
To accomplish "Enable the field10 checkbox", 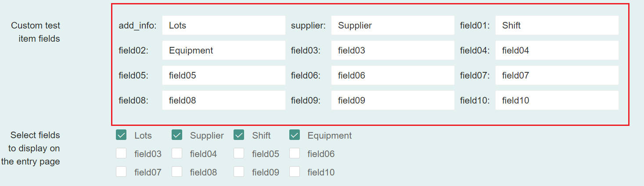I will [295, 172].
